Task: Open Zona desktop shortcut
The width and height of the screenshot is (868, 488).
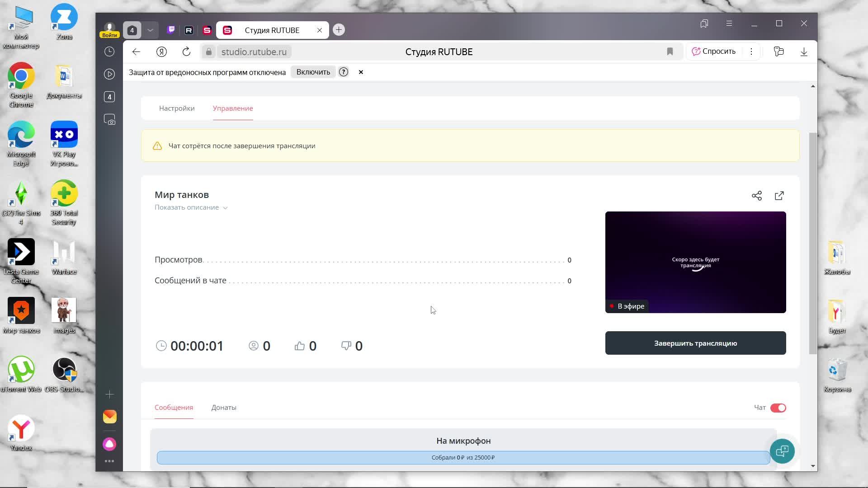Action: [x=64, y=22]
